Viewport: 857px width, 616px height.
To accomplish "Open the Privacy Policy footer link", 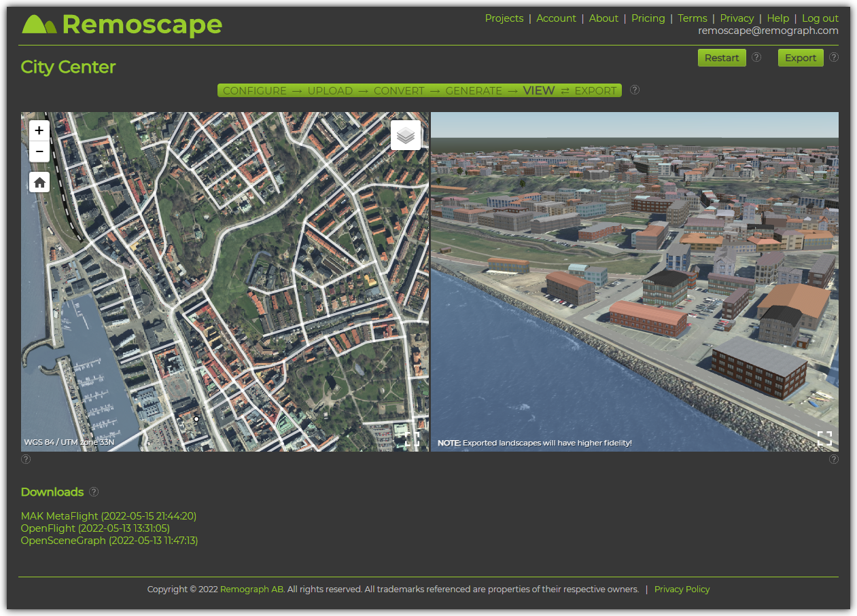I will coord(682,590).
